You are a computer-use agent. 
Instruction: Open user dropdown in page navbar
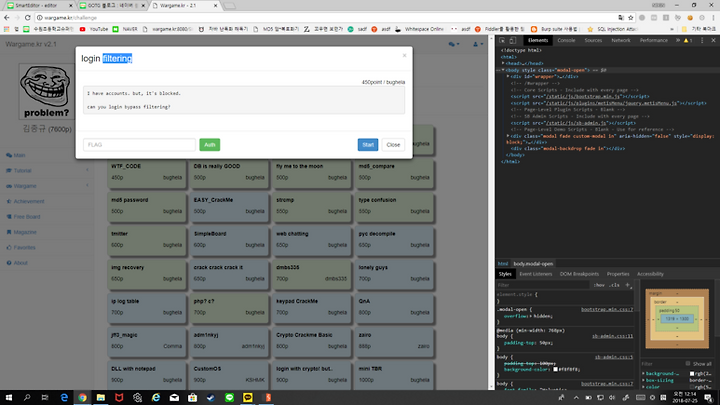[478, 44]
